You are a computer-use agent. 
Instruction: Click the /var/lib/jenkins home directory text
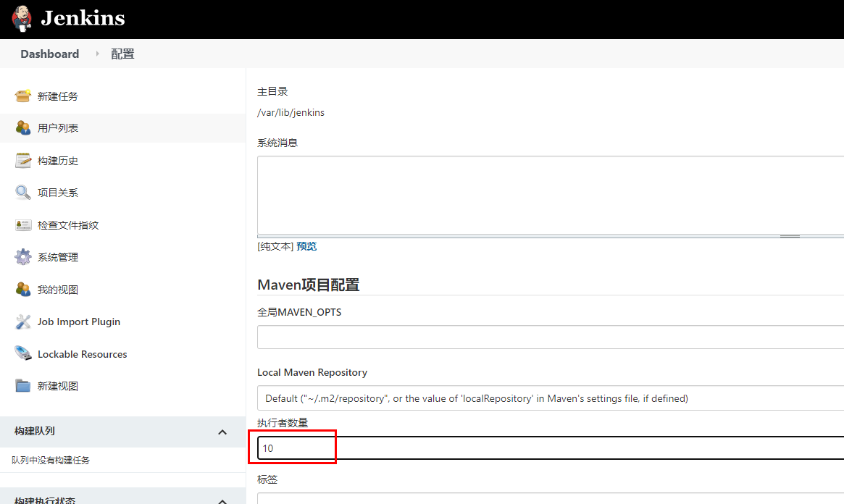coord(291,112)
